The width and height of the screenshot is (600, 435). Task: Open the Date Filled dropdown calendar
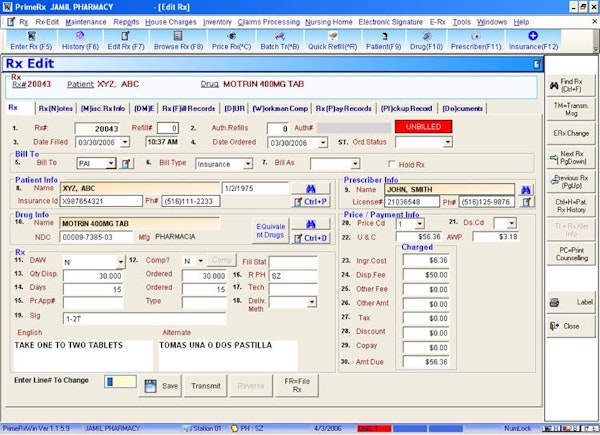124,143
